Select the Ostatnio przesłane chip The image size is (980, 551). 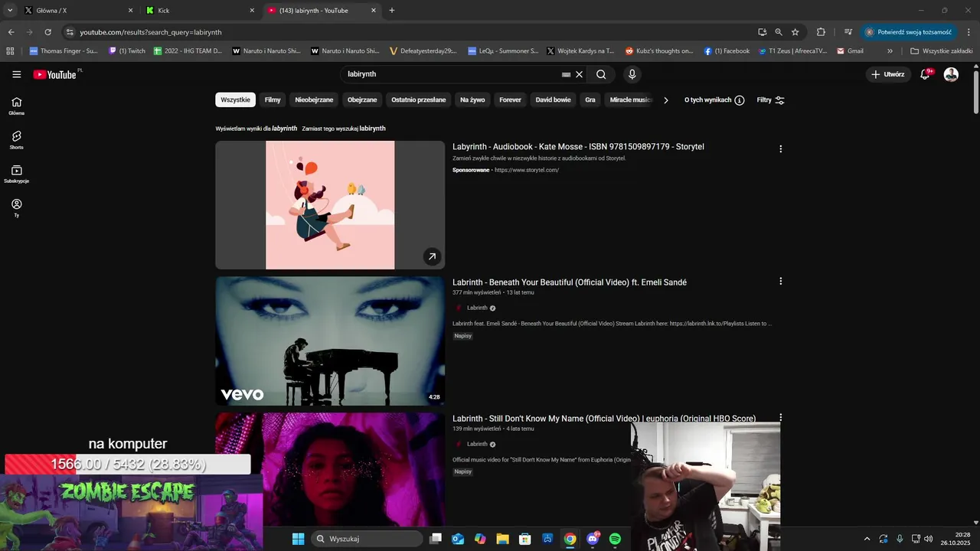418,100
